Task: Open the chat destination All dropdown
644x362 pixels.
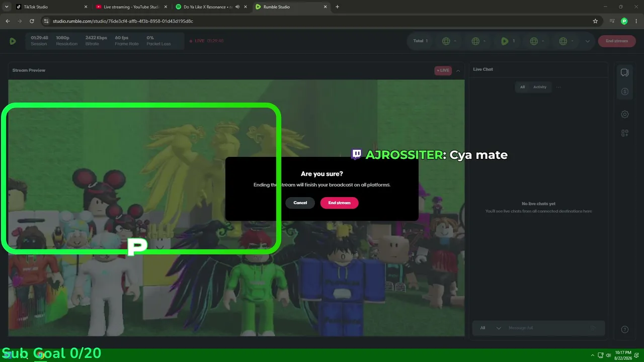Action: tap(491, 328)
